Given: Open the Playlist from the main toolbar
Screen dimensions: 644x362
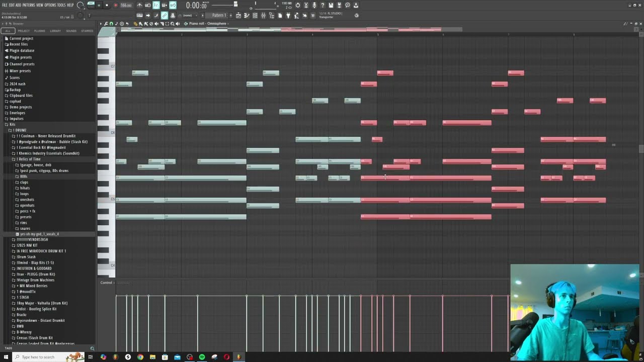Looking at the screenshot, I should (238, 16).
